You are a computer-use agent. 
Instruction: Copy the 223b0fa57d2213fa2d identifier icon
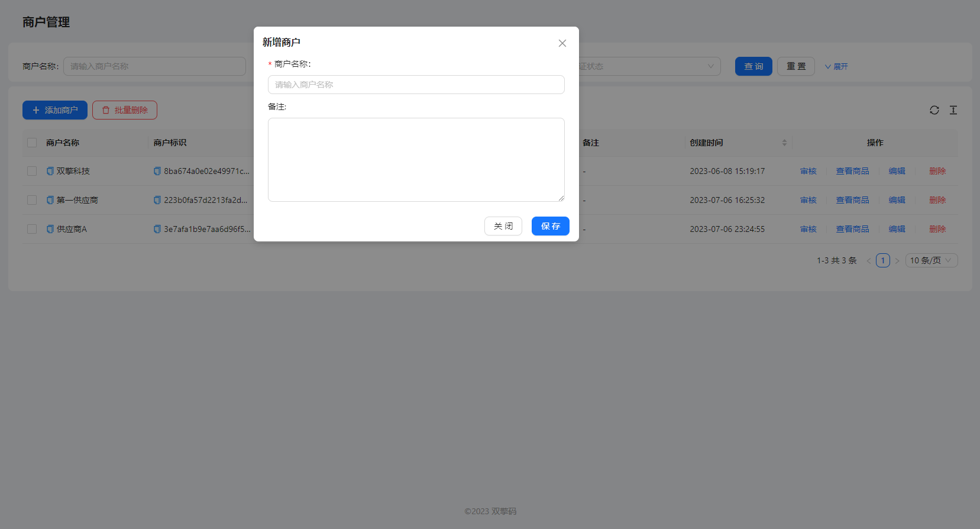157,200
